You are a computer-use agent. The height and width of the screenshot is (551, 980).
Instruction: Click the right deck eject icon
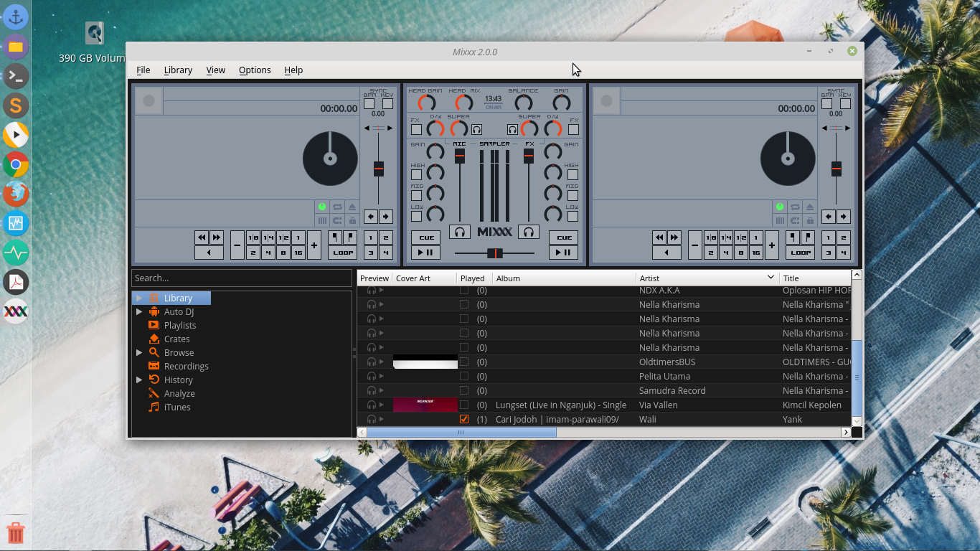(x=810, y=207)
